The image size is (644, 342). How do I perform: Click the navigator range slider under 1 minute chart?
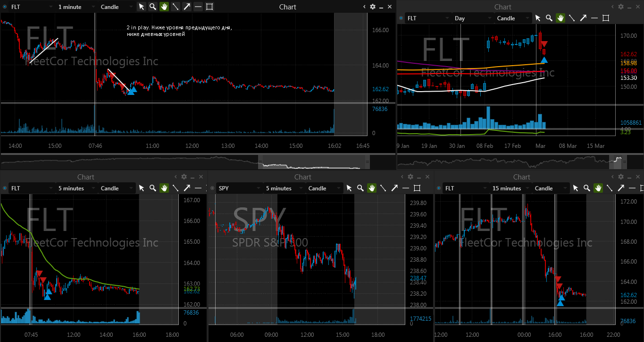coord(313,162)
